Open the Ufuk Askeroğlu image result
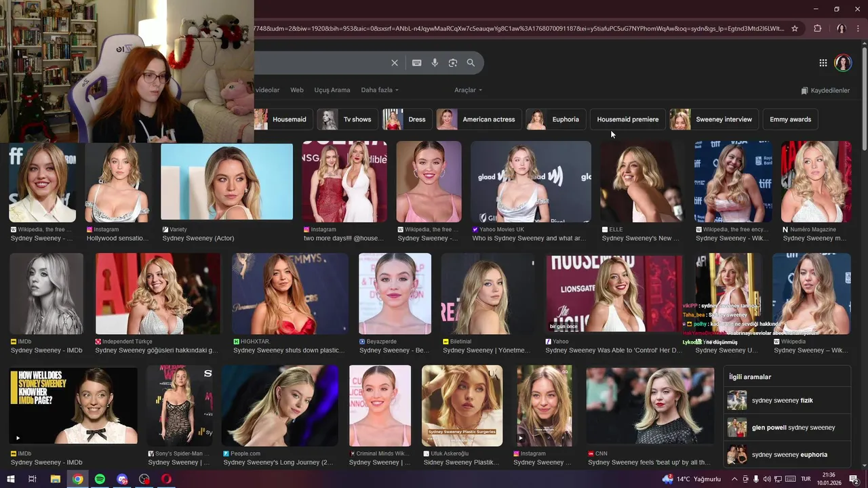868x488 pixels. (x=462, y=405)
